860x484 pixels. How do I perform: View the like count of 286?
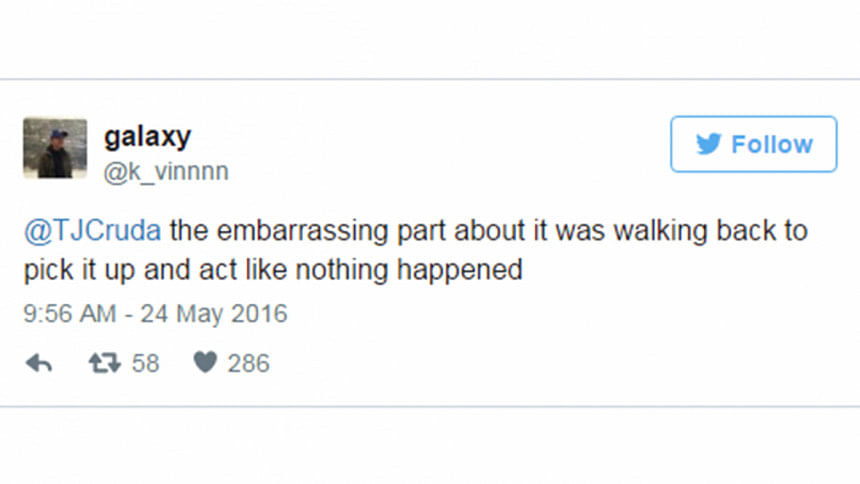pos(248,363)
